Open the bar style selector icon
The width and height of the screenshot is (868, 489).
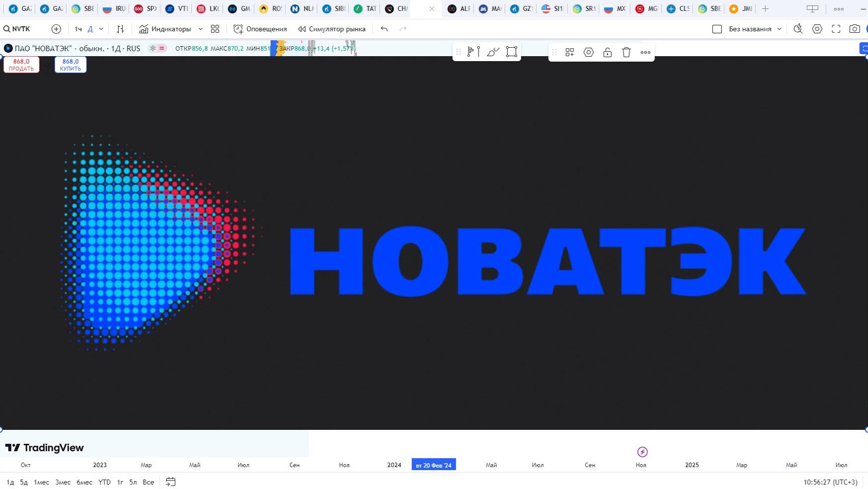[x=120, y=29]
